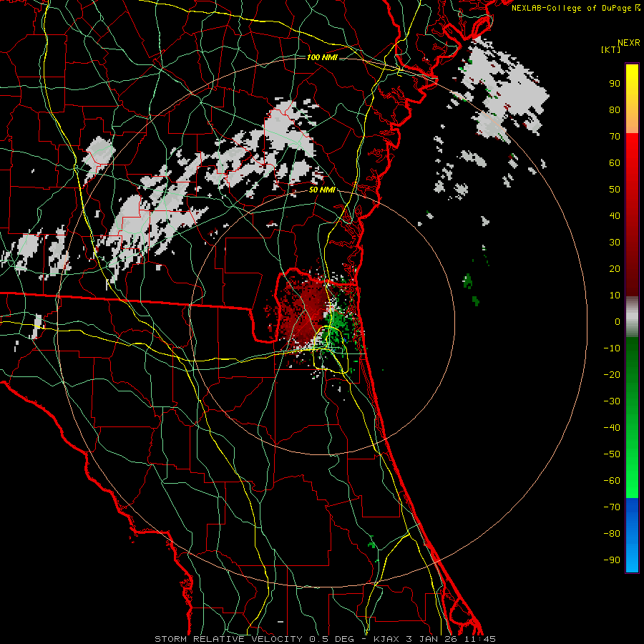This screenshot has height=644, width=644.
Task: Click the storm relative velocity caption at the bottom
Action: point(325,639)
